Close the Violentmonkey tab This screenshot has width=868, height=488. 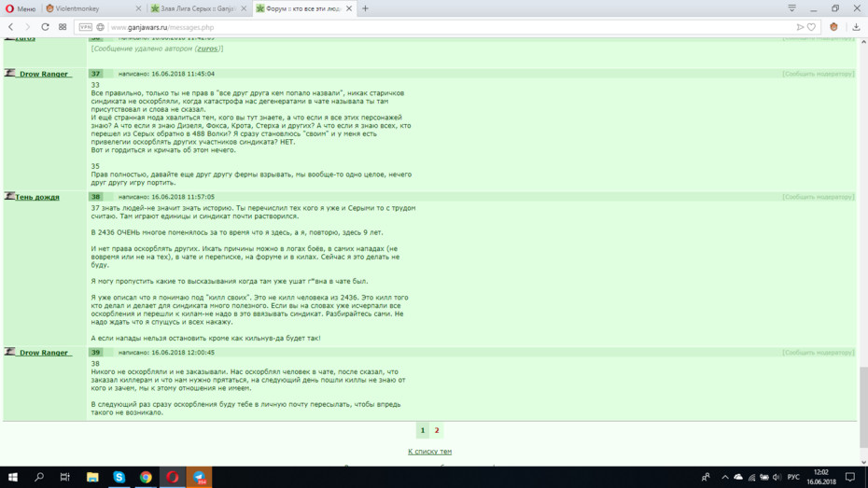(138, 8)
